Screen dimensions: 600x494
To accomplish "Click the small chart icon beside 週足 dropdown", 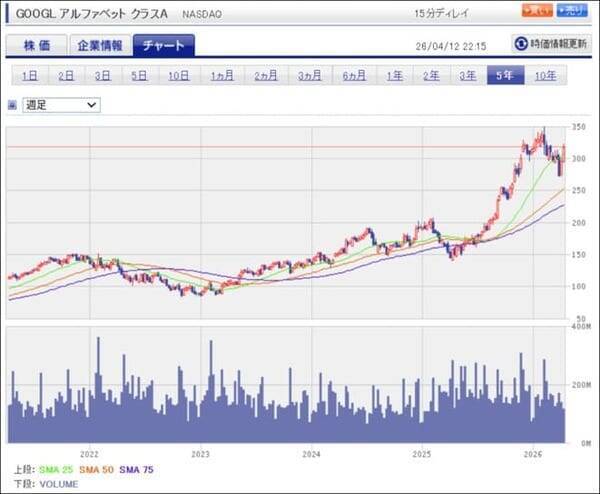I will (x=12, y=104).
